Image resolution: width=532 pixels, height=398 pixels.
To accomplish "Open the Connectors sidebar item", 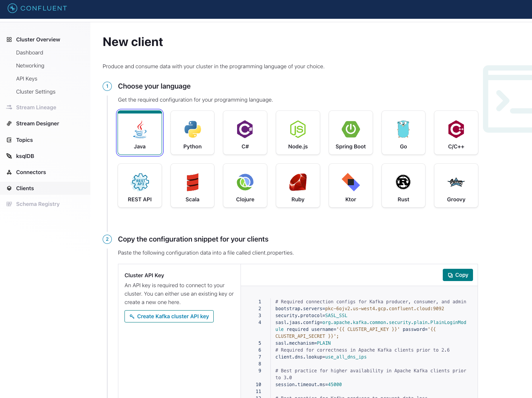I will click(31, 172).
